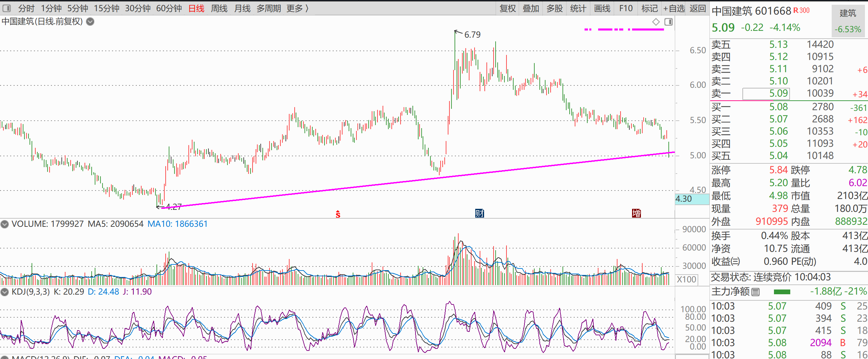Viewport: 868px width, 359px height.
Task: Click the magenta dashed line legend
Action: [624, 29]
